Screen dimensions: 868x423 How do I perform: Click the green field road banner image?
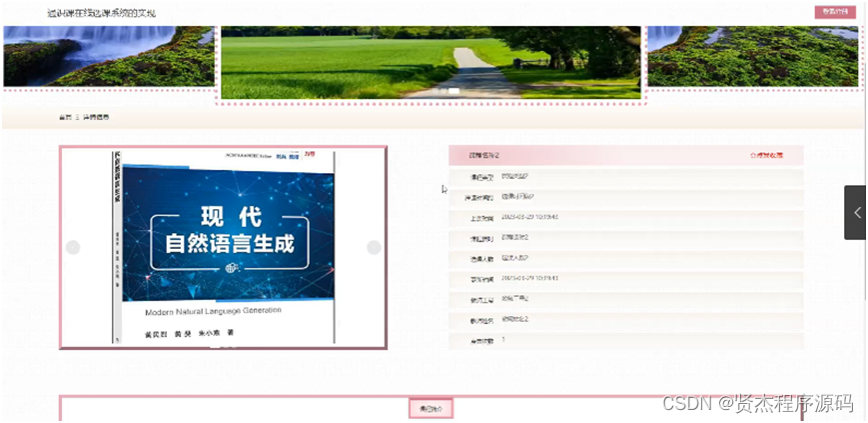coord(431,62)
